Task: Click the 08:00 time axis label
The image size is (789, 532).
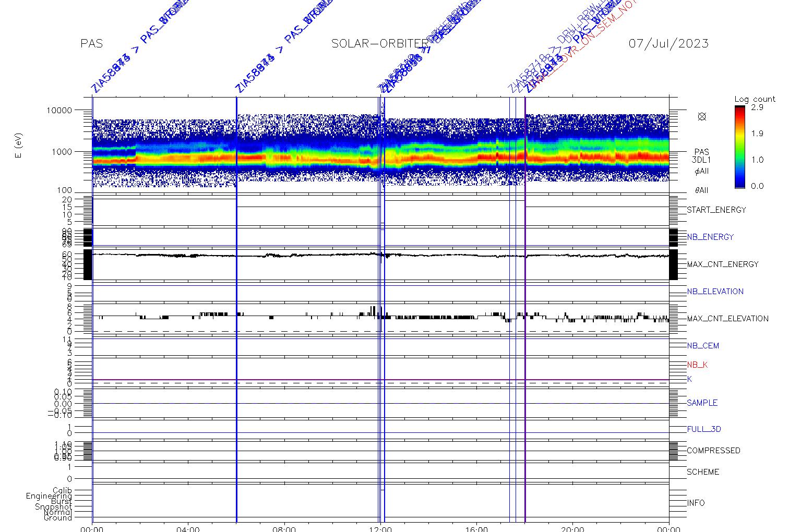Action: tap(284, 529)
